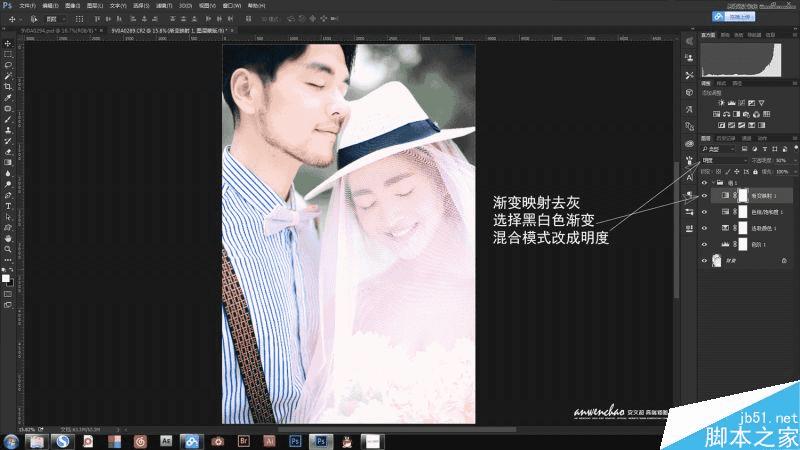Hide the layer group 1 visibility eye
The height and width of the screenshot is (450, 800).
coord(705,183)
